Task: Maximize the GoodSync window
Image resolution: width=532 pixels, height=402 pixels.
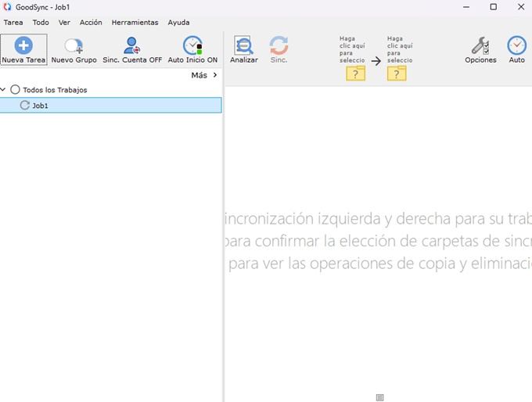Action: (x=494, y=7)
